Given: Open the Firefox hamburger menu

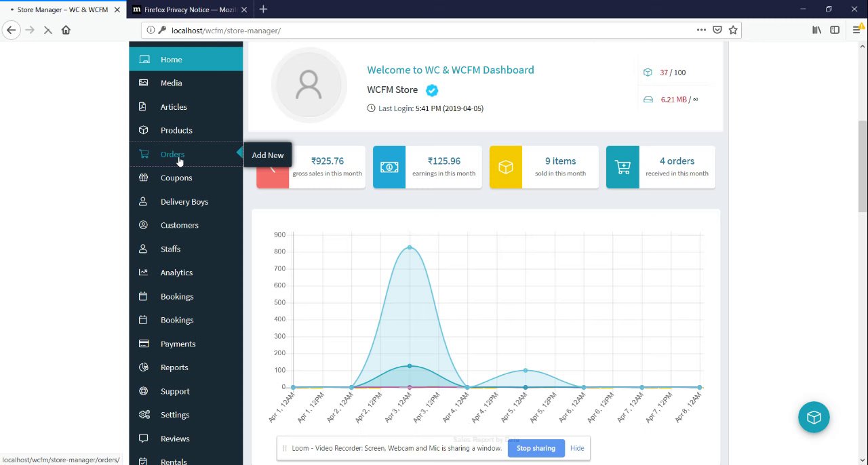Looking at the screenshot, I should click(x=856, y=30).
